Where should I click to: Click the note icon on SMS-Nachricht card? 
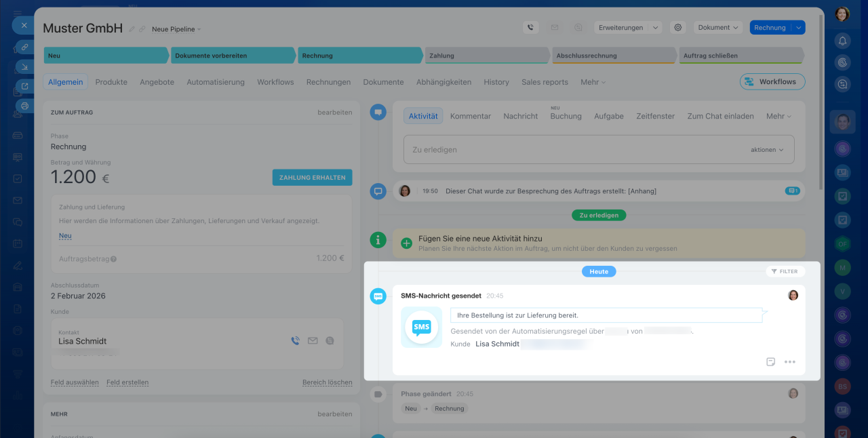coord(770,362)
